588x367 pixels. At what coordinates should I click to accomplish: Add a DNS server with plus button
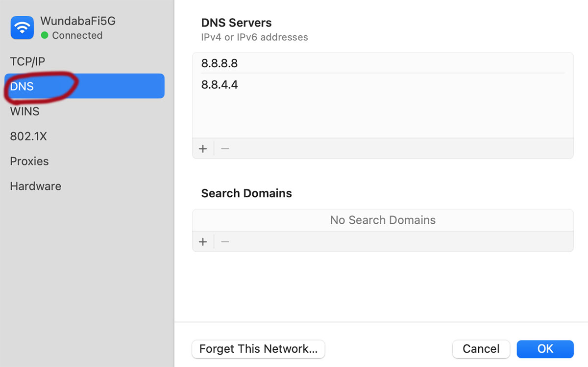pyautogui.click(x=203, y=149)
